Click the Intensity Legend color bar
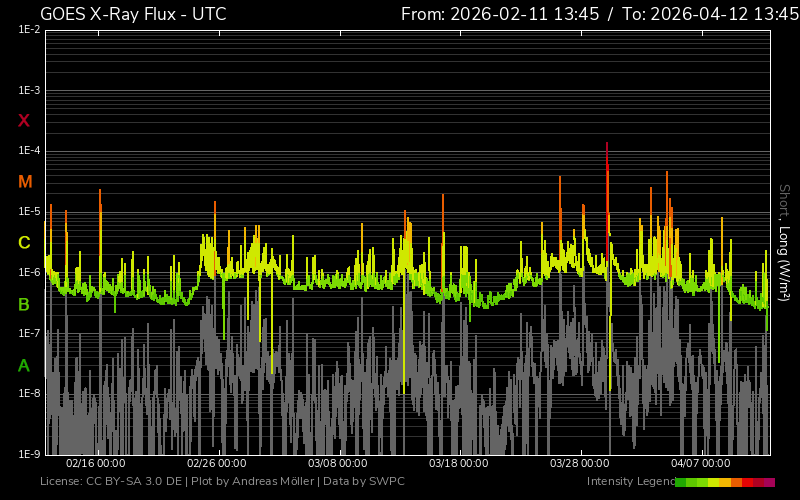 [724, 482]
